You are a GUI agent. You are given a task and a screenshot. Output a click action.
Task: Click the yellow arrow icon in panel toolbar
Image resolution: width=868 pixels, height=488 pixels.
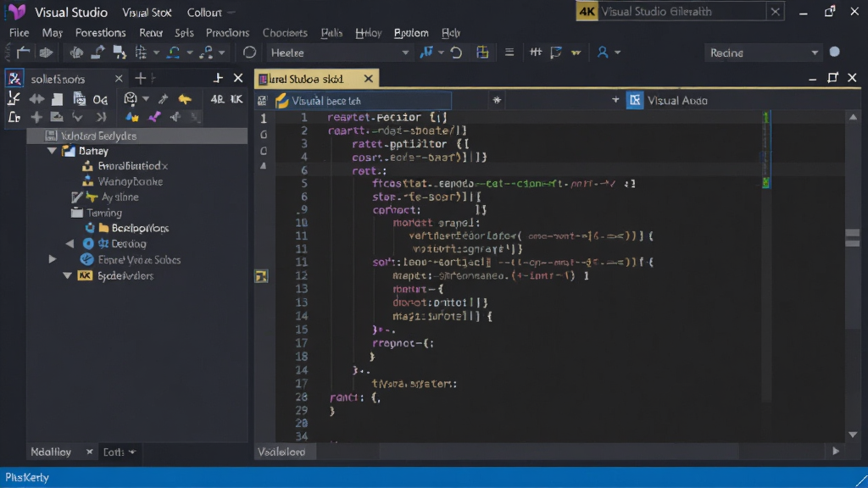184,99
